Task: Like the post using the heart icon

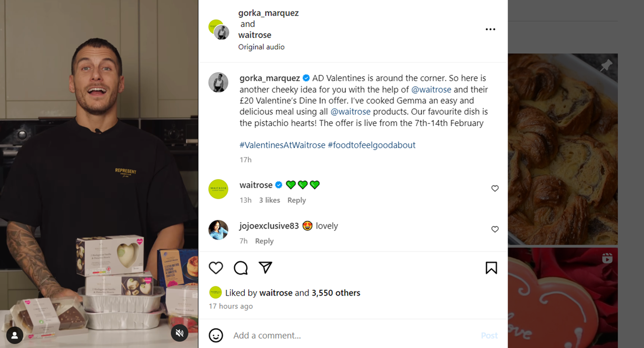Action: point(215,268)
